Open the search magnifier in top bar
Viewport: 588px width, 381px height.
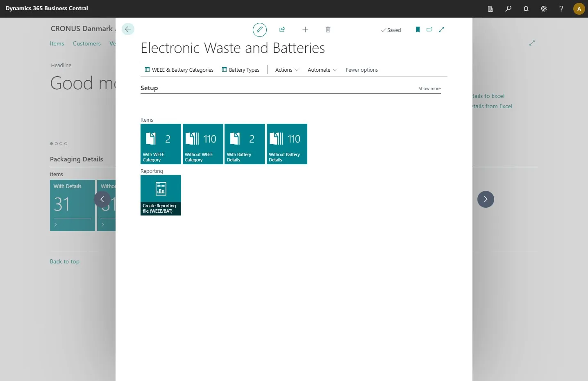click(x=508, y=9)
